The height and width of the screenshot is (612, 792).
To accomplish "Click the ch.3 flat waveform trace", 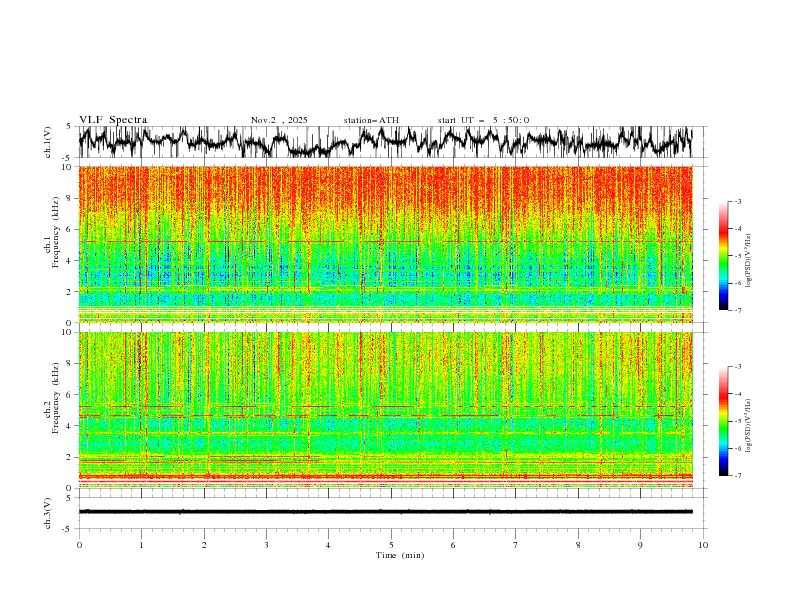I will 385,512.
